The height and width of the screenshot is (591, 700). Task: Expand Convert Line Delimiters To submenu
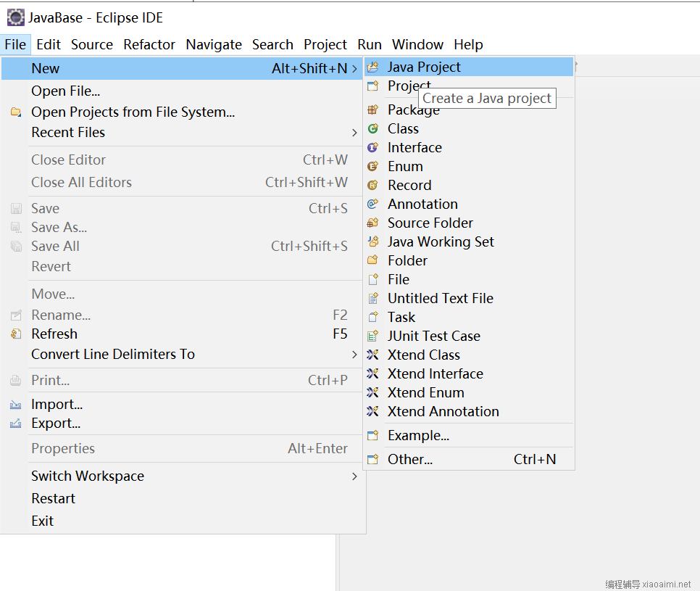(354, 355)
